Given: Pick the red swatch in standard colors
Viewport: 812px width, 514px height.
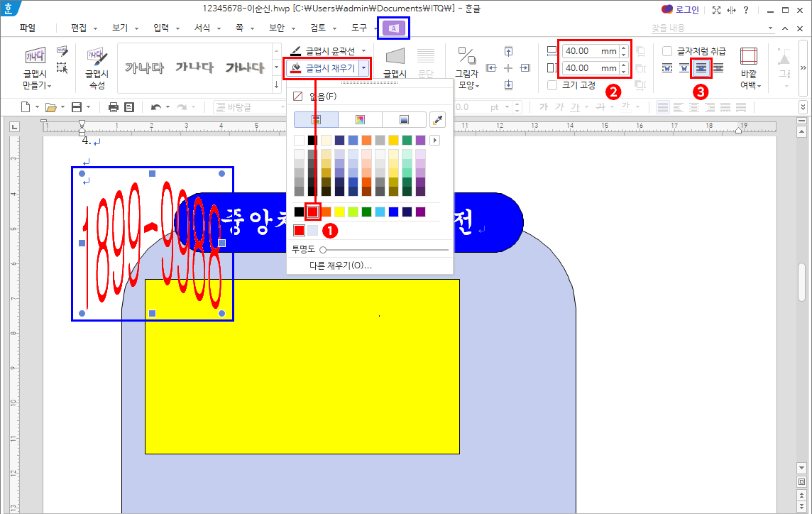Looking at the screenshot, I should click(313, 212).
